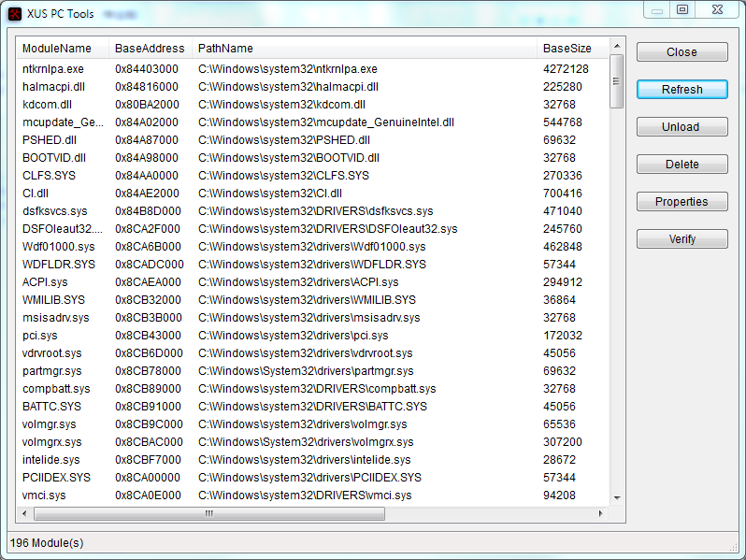Screen dimensions: 746x560
Task: Click base address 0x80BA2000
Action: 147,105
